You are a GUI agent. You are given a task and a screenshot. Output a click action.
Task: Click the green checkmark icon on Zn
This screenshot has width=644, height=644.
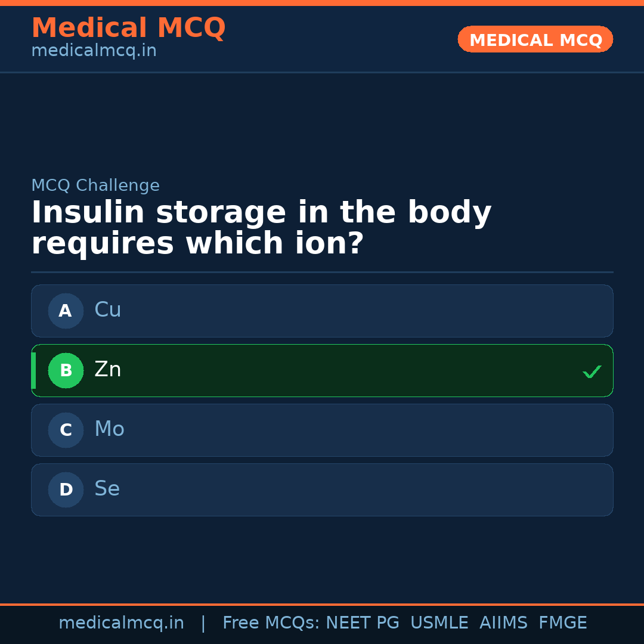(592, 371)
